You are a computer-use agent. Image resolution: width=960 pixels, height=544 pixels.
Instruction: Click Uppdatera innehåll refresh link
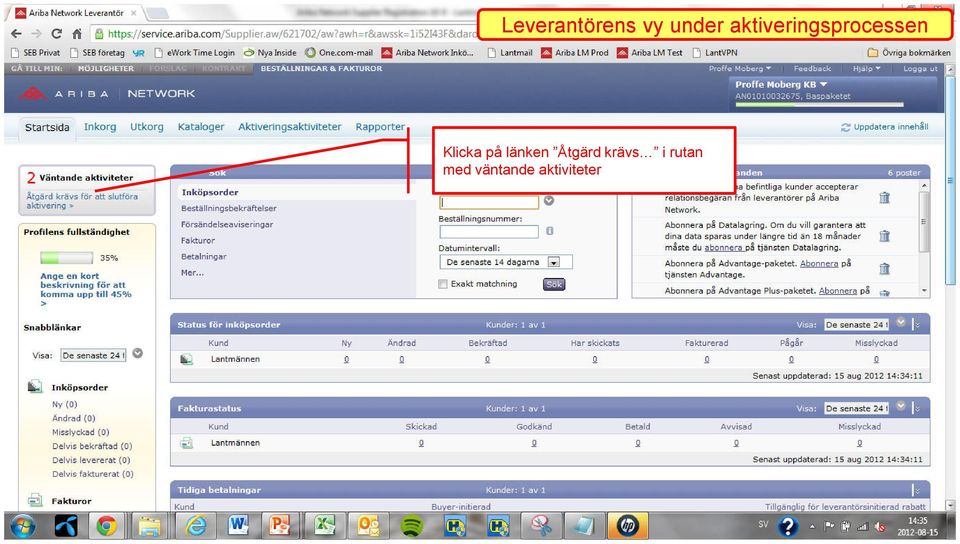pyautogui.click(x=885, y=127)
